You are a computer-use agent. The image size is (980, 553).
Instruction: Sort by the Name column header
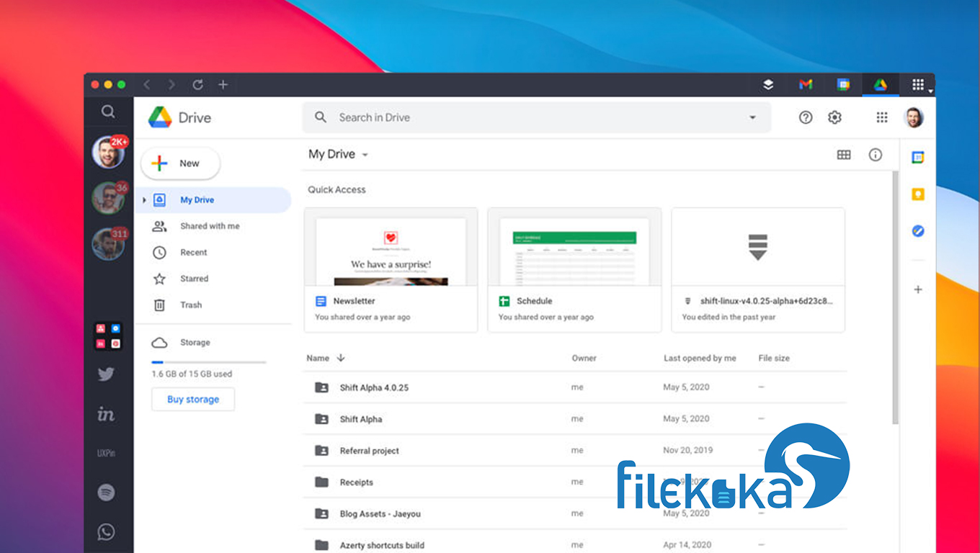(318, 358)
